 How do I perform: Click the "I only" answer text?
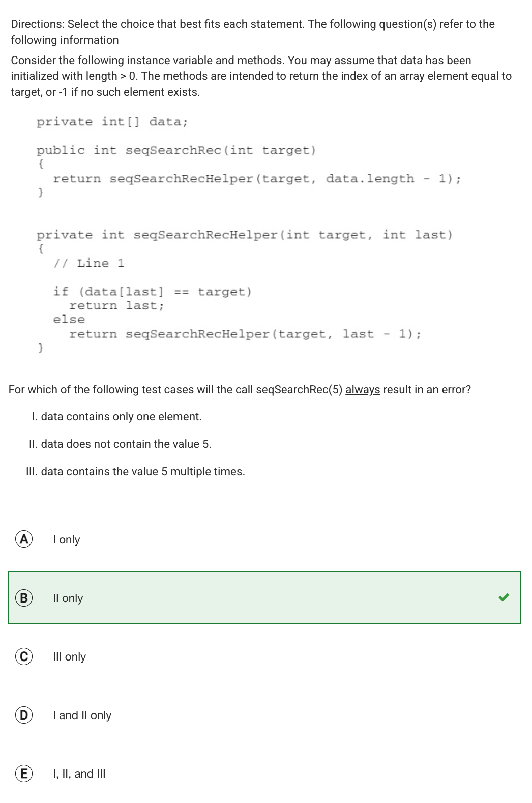click(66, 539)
